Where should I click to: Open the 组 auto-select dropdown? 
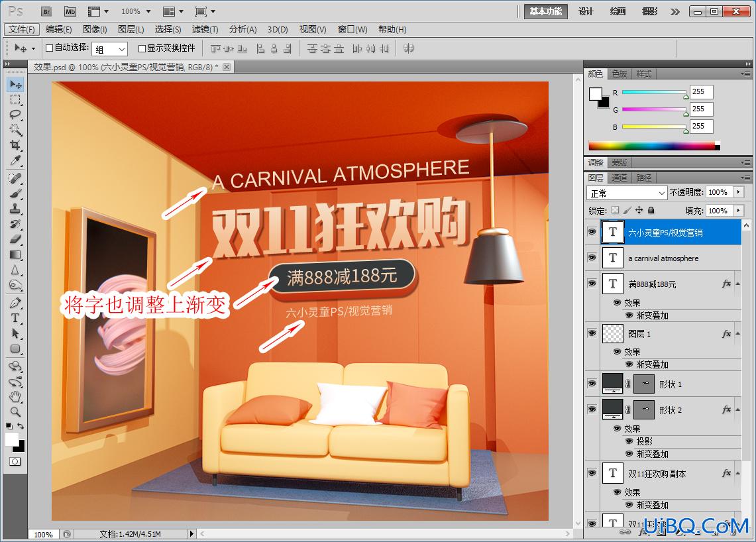109,49
